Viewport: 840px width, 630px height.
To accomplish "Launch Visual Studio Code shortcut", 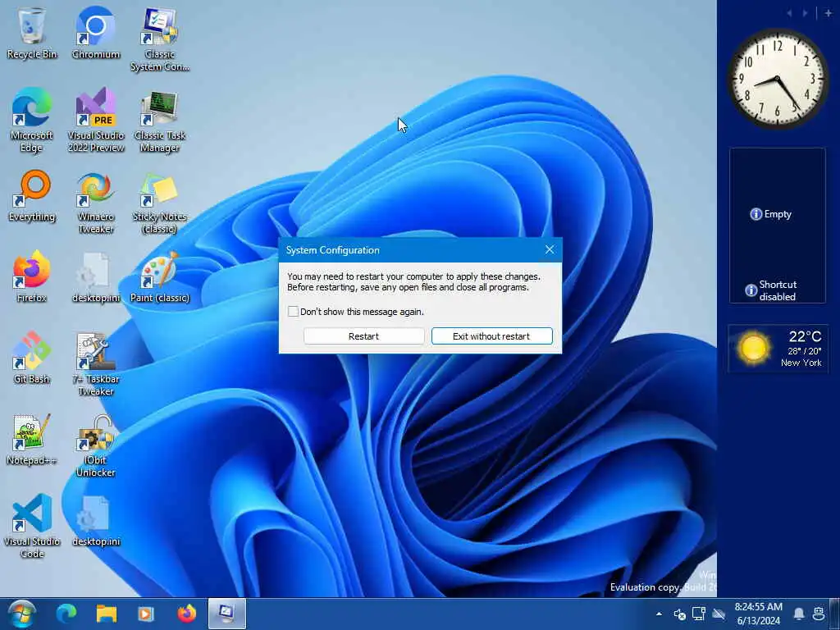I will pos(32,526).
